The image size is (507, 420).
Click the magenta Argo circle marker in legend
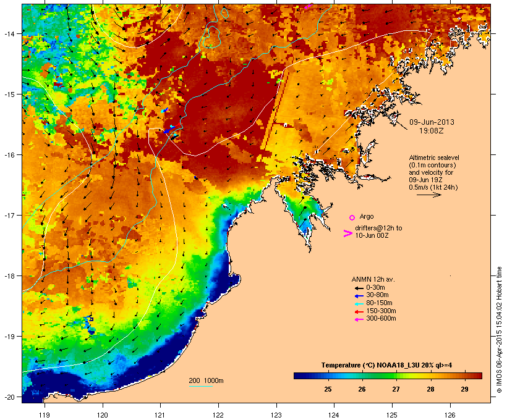pyautogui.click(x=352, y=217)
